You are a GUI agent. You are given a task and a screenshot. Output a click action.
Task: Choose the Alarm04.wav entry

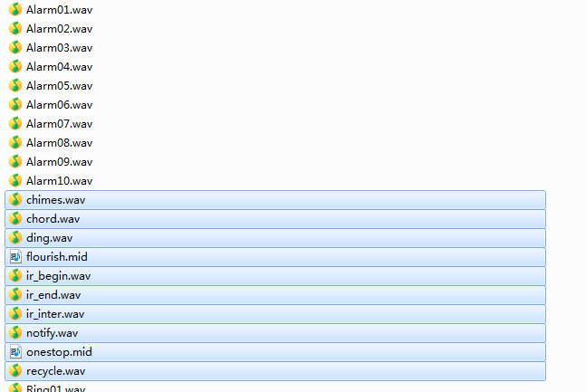coord(60,67)
